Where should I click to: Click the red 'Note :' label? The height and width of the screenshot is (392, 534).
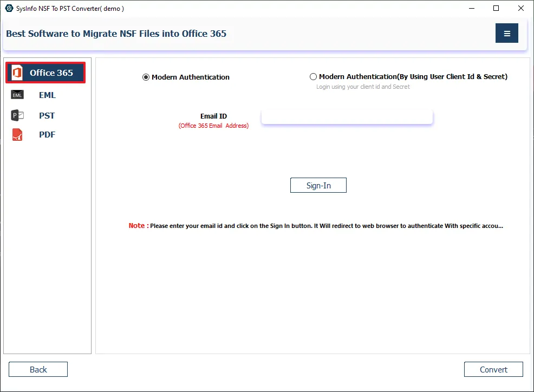139,225
